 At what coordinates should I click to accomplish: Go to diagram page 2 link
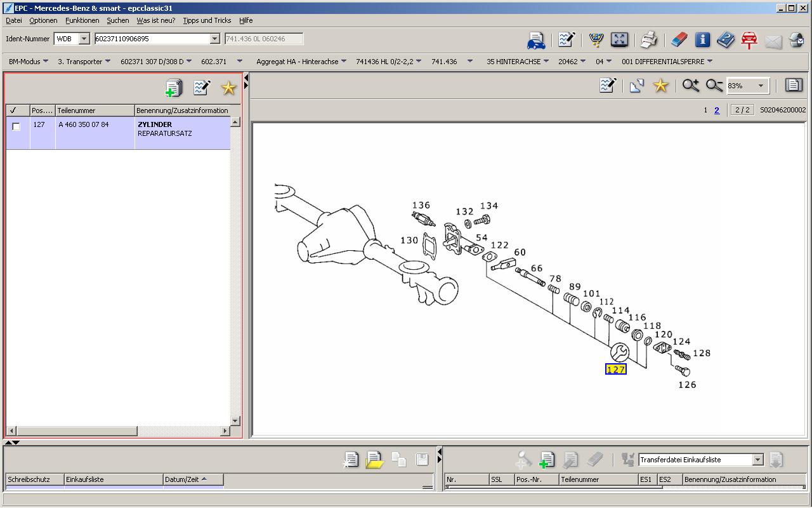tap(717, 110)
